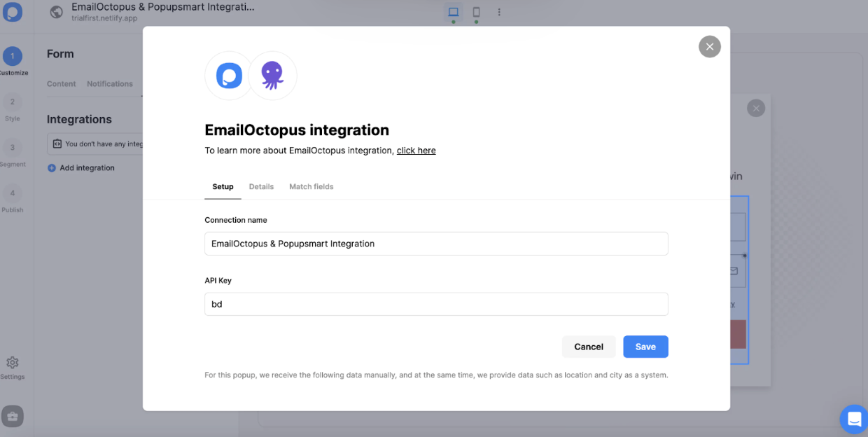Click the Form panel heading
This screenshot has width=868, height=437.
click(x=60, y=54)
